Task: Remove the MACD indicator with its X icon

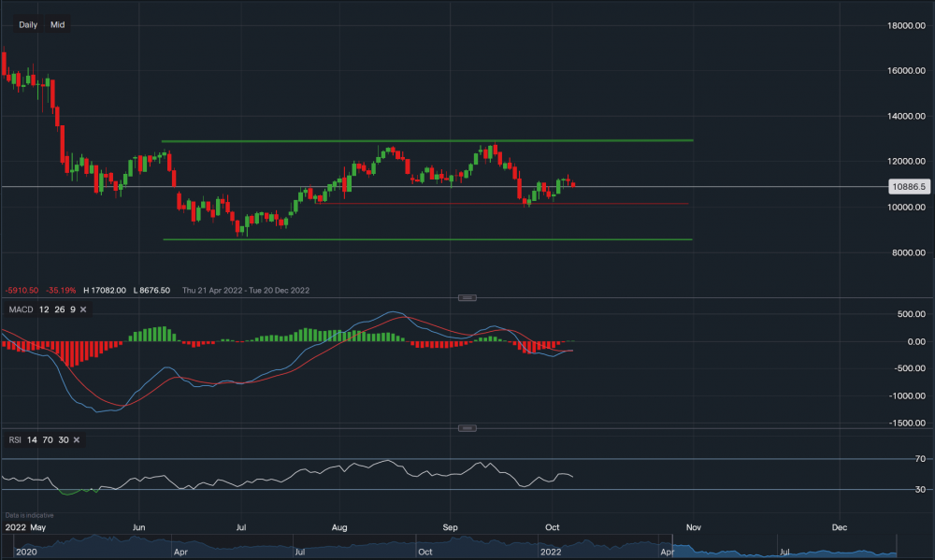Action: click(83, 309)
